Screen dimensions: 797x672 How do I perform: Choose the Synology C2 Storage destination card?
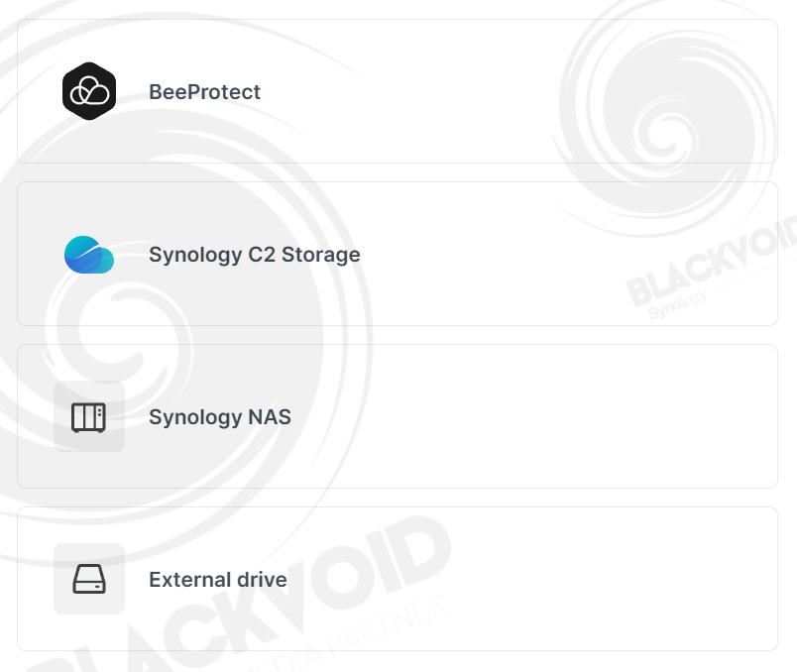point(398,254)
